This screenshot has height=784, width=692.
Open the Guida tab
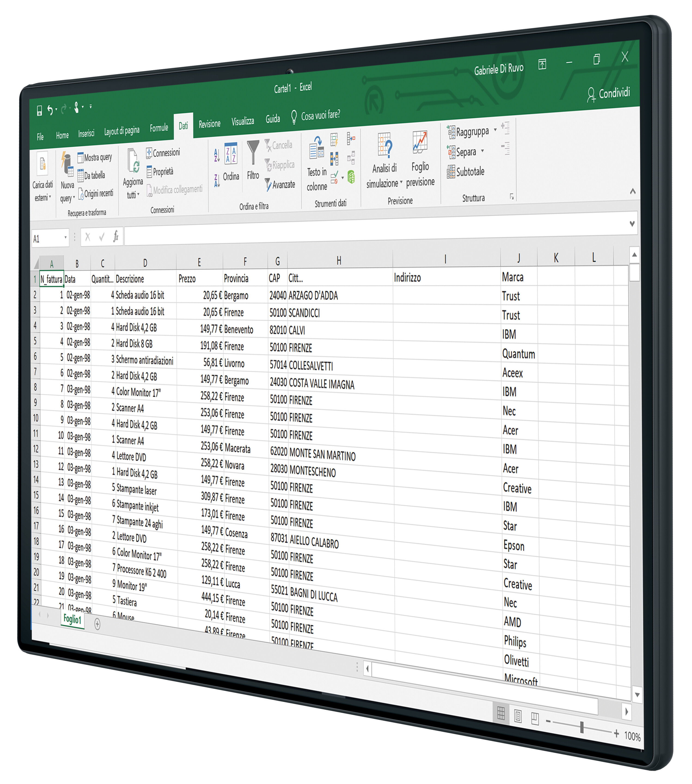(x=273, y=119)
